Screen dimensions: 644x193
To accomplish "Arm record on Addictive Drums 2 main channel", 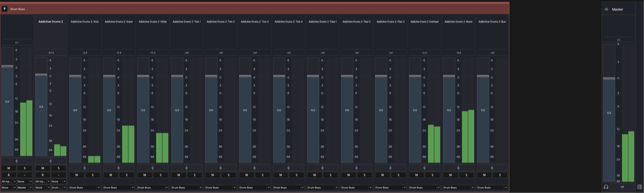I will coord(42,175).
